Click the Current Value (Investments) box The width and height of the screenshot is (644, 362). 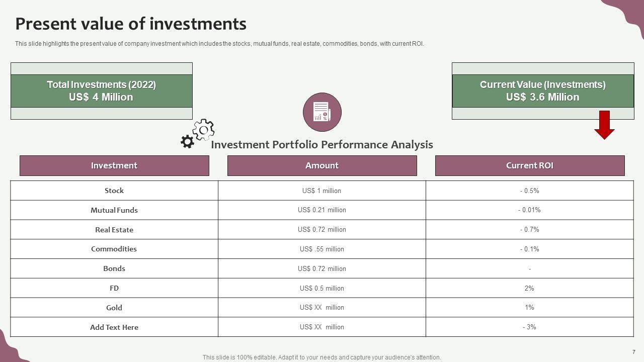(x=542, y=91)
